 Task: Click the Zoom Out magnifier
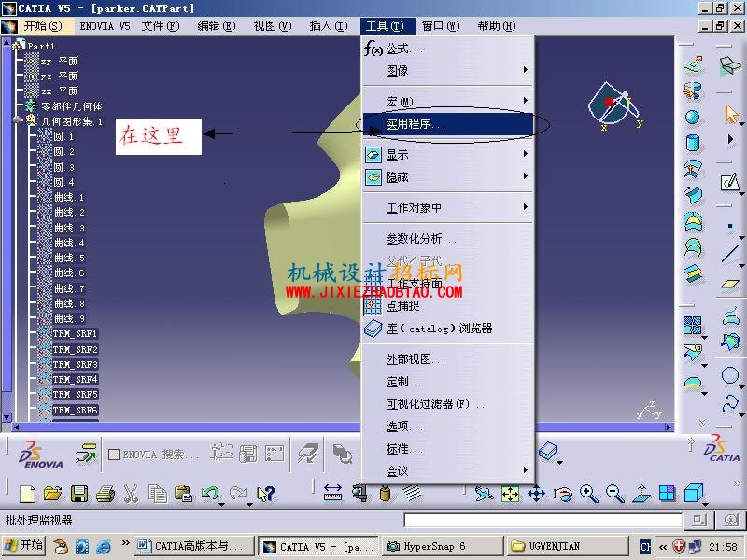(615, 494)
